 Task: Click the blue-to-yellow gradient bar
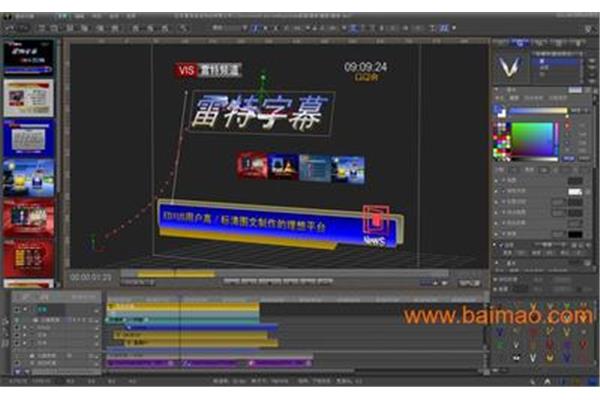tap(538, 111)
